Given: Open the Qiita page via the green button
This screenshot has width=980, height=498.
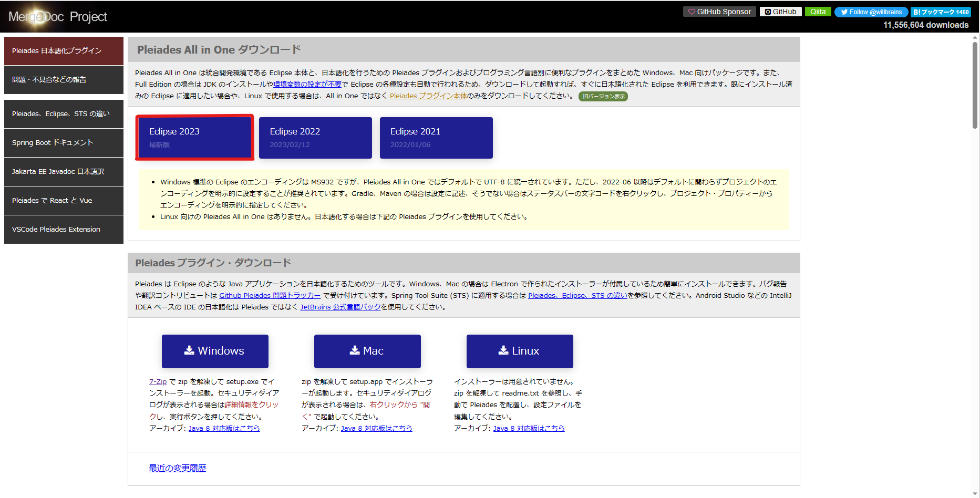Looking at the screenshot, I should tap(818, 12).
